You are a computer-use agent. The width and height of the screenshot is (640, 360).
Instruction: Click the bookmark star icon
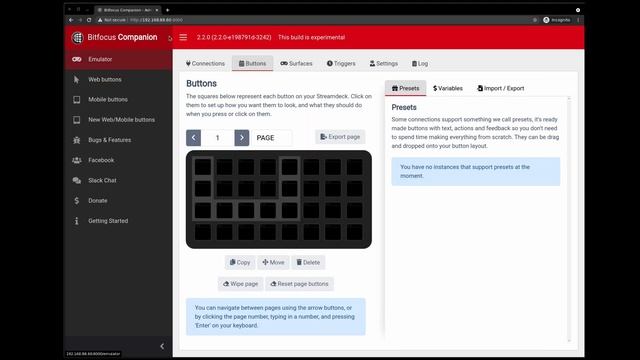[535, 20]
